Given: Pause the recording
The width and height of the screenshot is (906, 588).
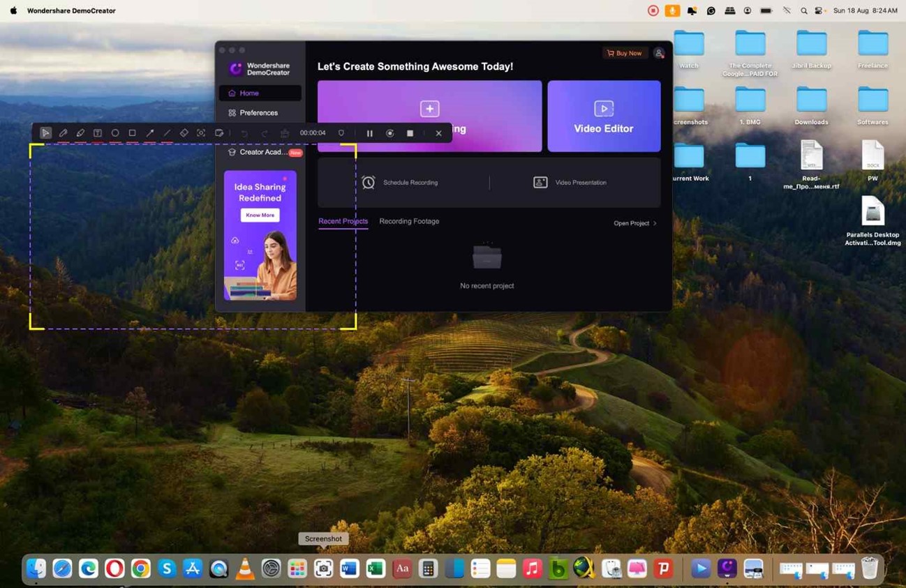Looking at the screenshot, I should click(370, 133).
